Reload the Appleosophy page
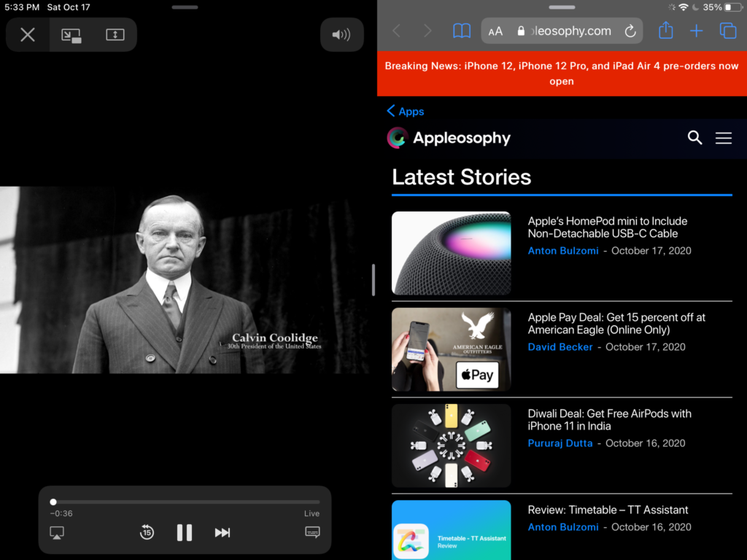747x560 pixels. (x=630, y=31)
